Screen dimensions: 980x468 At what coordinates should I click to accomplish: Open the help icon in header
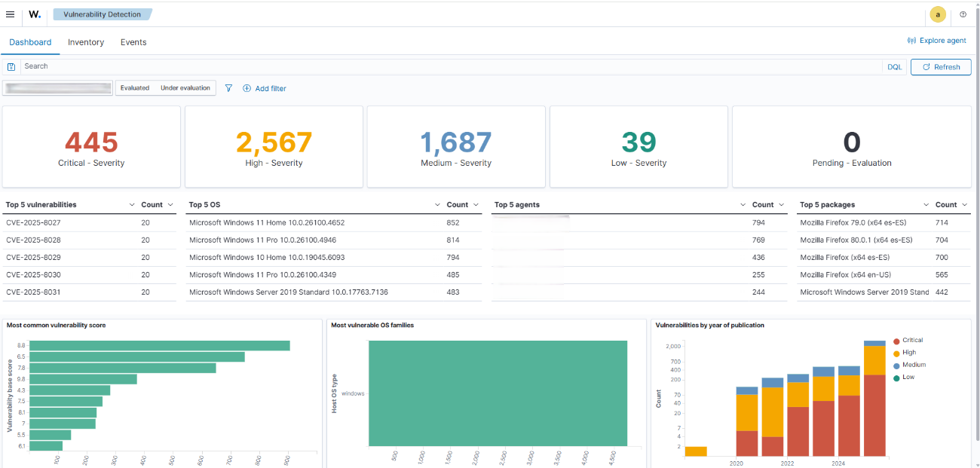(x=963, y=14)
